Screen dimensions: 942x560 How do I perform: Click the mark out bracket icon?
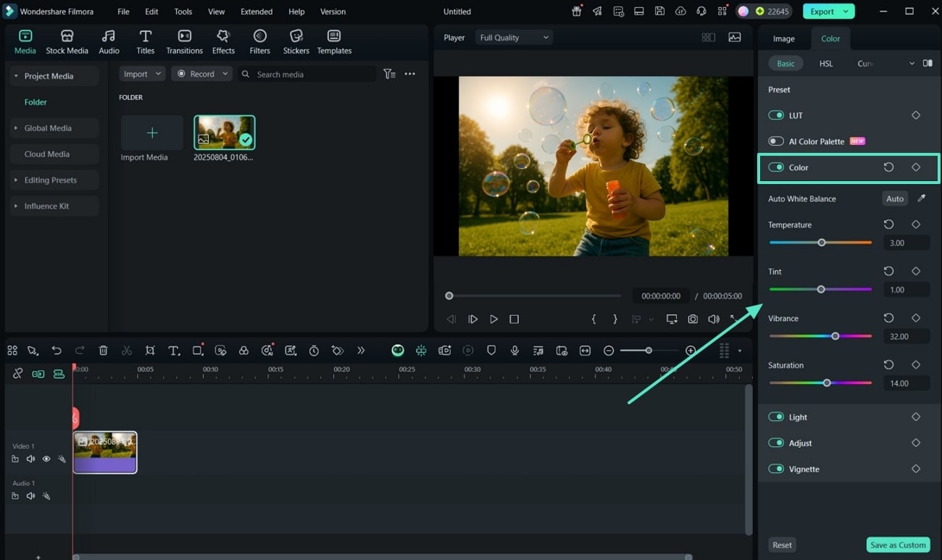(x=615, y=319)
